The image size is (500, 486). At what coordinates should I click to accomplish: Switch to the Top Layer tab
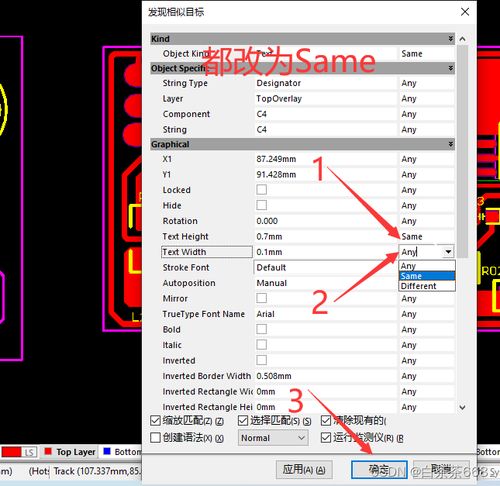70,452
